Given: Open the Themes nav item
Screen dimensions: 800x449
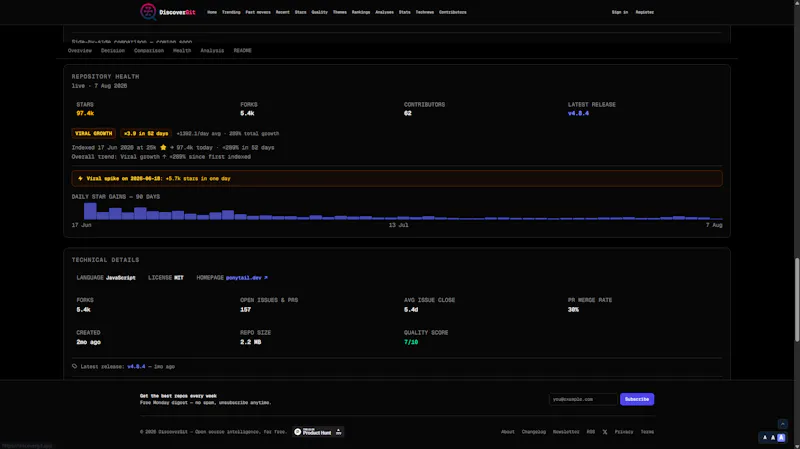Looking at the screenshot, I should point(340,12).
